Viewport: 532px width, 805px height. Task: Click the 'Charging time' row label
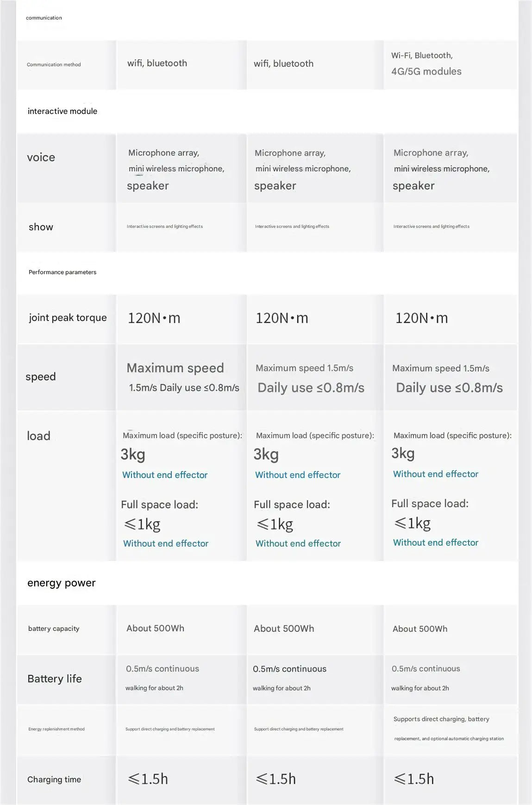tap(54, 780)
